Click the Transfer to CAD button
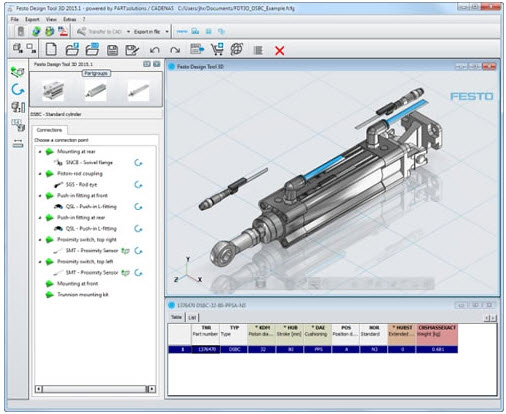Screen dimensions: 506x414 (99, 32)
